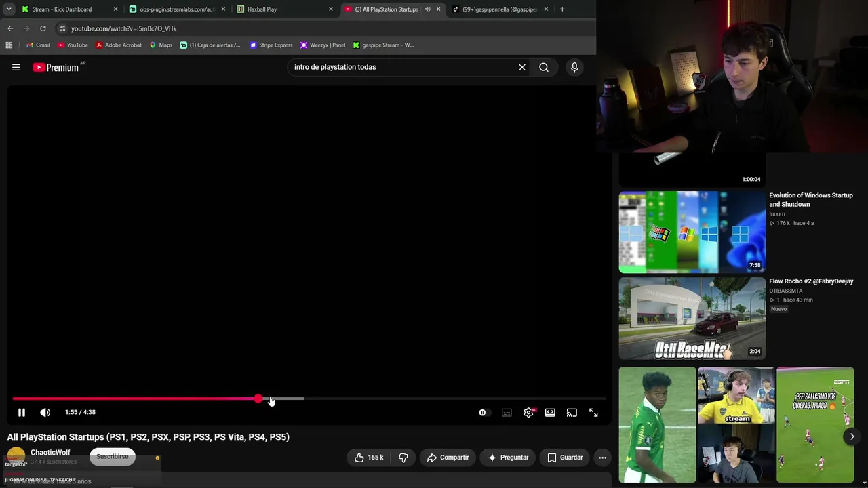Show next Shorts with the right chevron
This screenshot has height=488, width=868.
click(x=852, y=436)
